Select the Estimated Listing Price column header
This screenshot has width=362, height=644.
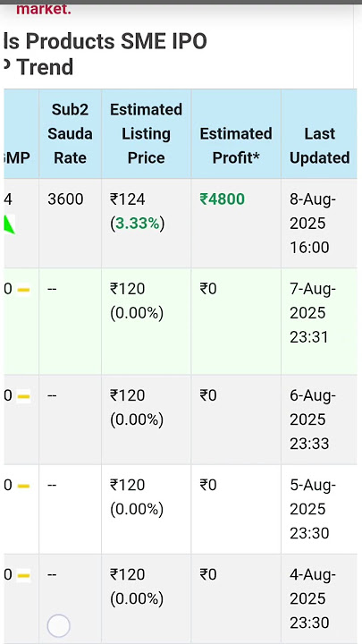point(146,134)
